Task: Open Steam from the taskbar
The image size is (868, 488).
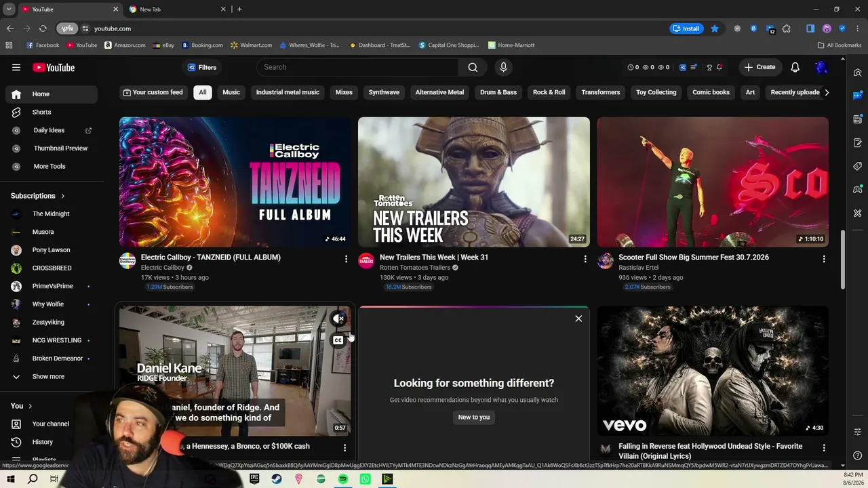Action: [x=277, y=479]
